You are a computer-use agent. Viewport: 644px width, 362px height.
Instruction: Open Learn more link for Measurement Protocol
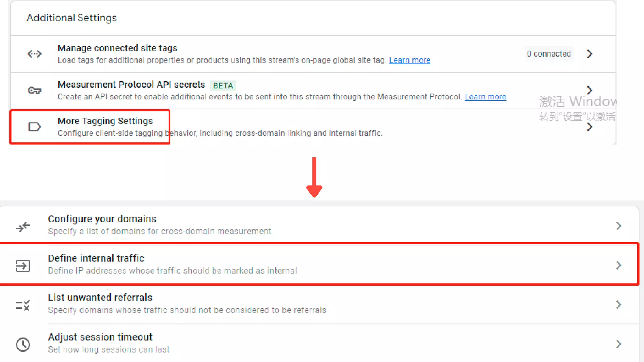(485, 97)
